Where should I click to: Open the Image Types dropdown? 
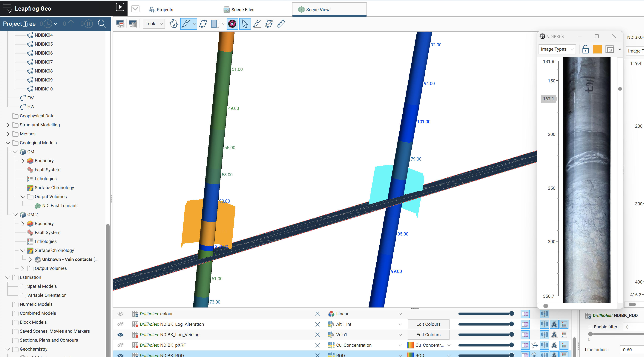click(557, 49)
